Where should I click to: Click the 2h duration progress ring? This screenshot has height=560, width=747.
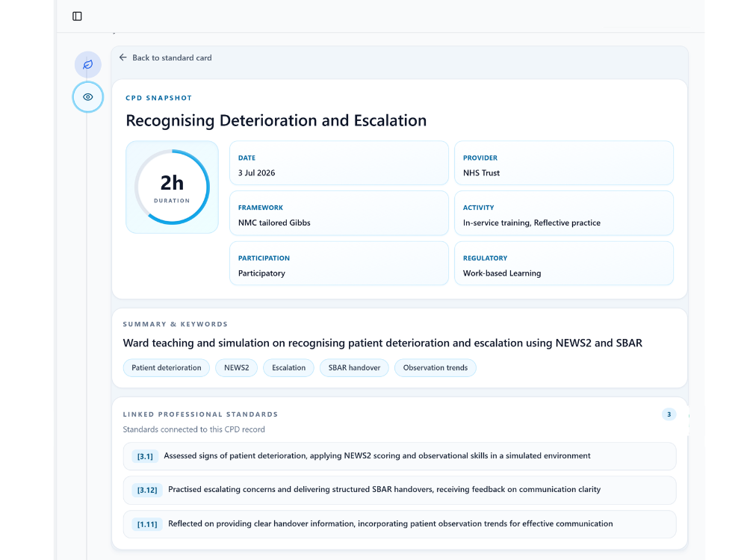pyautogui.click(x=172, y=187)
